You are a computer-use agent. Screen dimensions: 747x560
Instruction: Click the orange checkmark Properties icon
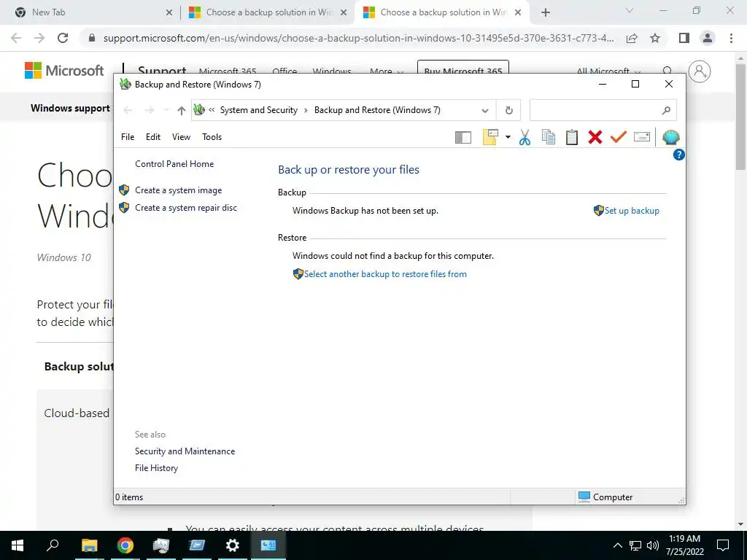[619, 137]
